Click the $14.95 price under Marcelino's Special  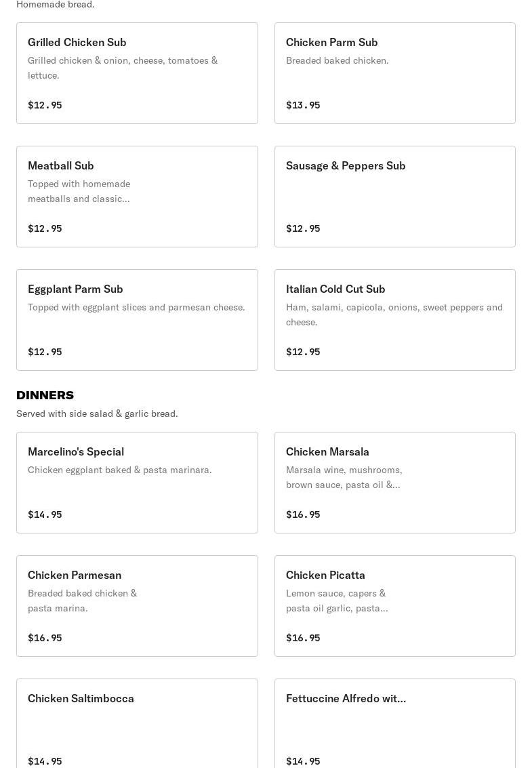pos(45,514)
